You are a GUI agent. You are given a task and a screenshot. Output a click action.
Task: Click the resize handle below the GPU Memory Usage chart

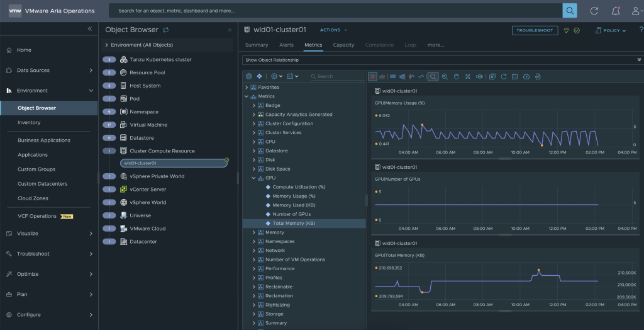[x=505, y=159]
